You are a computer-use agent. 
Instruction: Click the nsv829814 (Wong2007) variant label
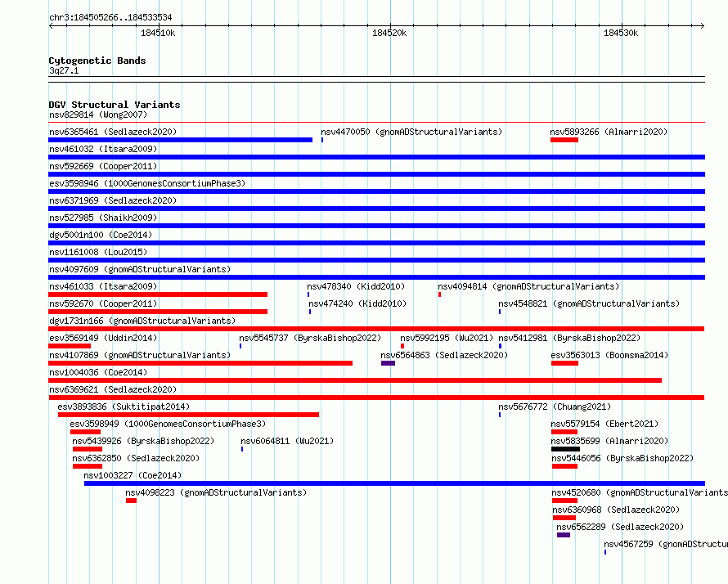tap(98, 115)
